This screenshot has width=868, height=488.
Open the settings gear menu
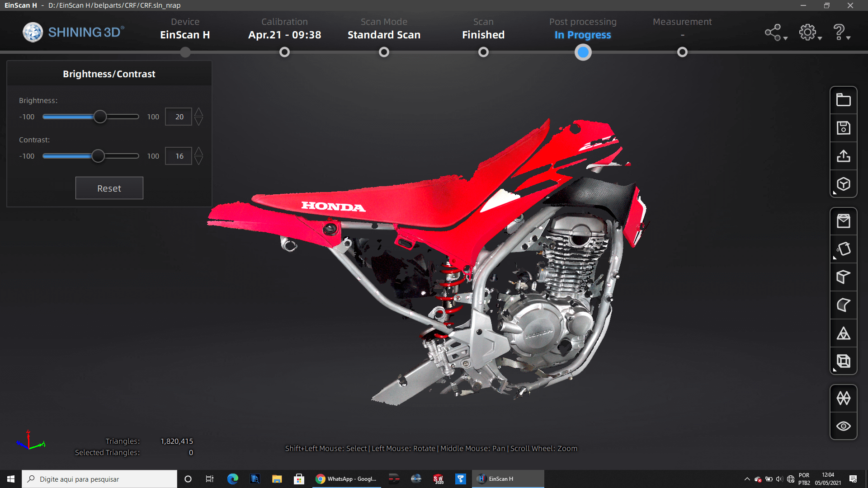click(809, 33)
